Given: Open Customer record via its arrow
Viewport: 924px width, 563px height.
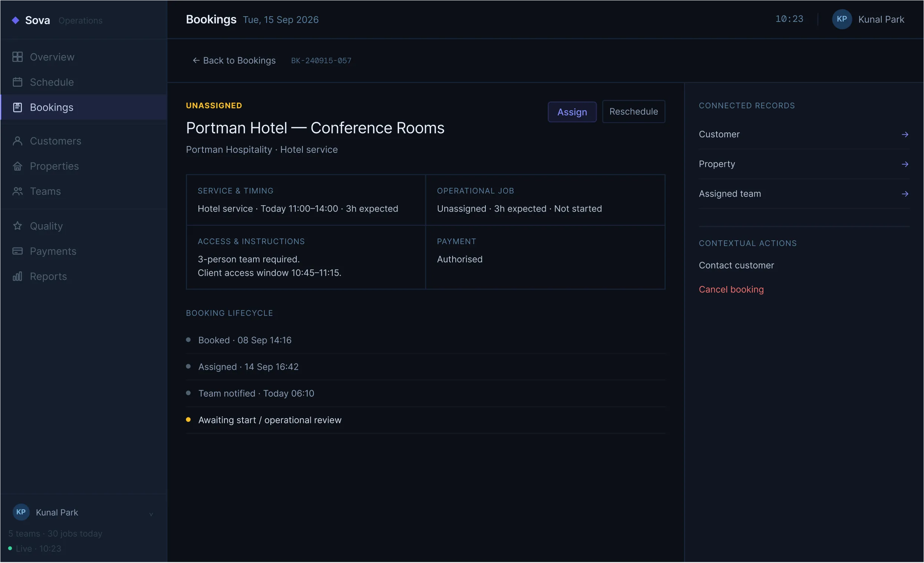Looking at the screenshot, I should (x=905, y=134).
